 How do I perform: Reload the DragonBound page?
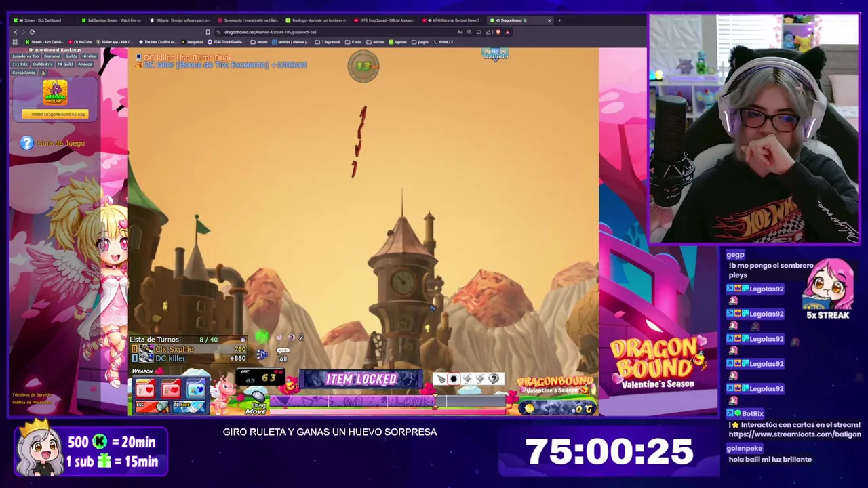(x=32, y=32)
